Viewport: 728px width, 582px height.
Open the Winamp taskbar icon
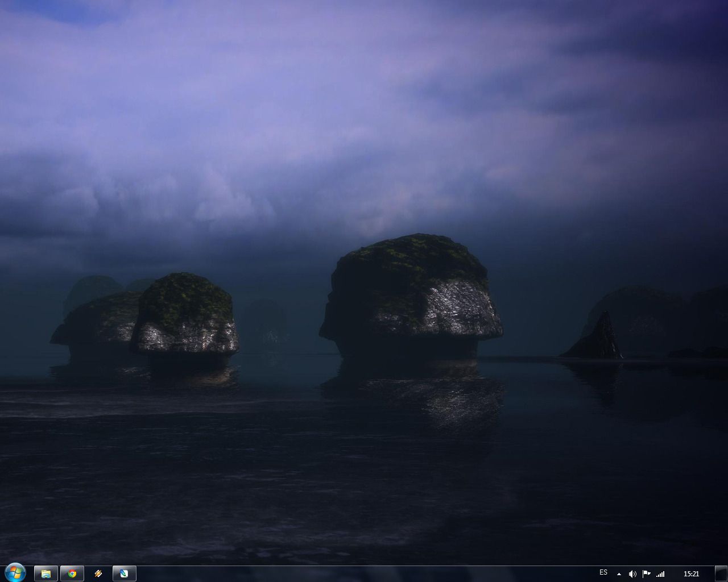click(98, 573)
